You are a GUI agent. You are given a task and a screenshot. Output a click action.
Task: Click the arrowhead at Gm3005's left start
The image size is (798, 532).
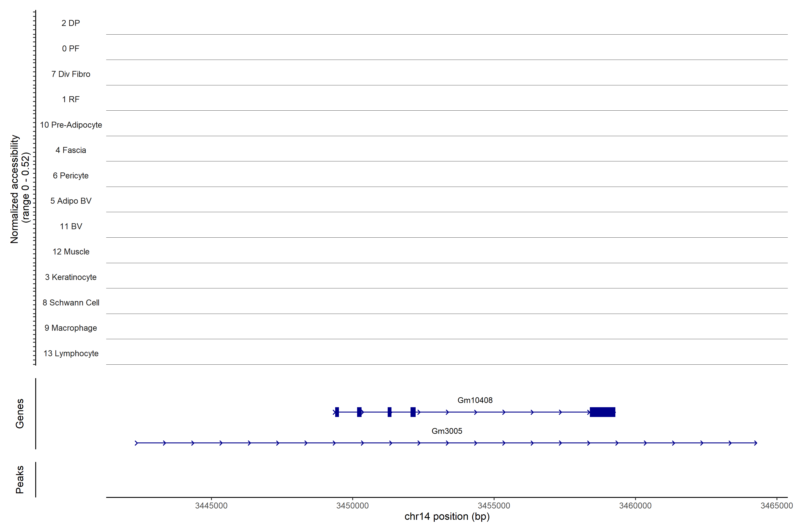[x=136, y=443]
